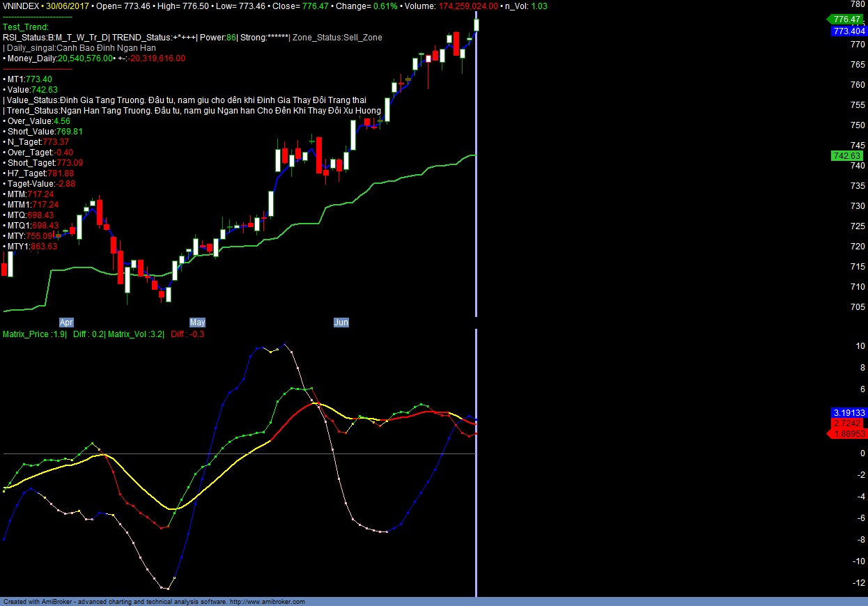
Task: Click the green 776.47 price tag
Action: [x=847, y=20]
